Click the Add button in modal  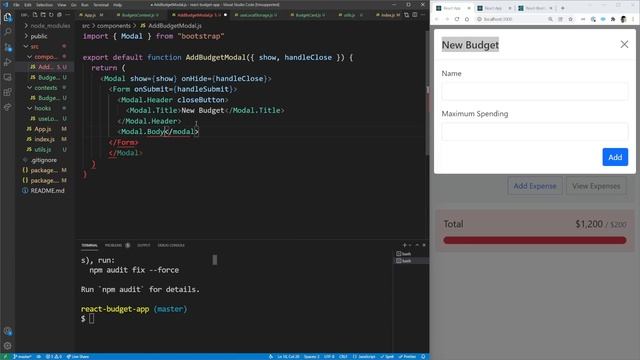click(615, 157)
